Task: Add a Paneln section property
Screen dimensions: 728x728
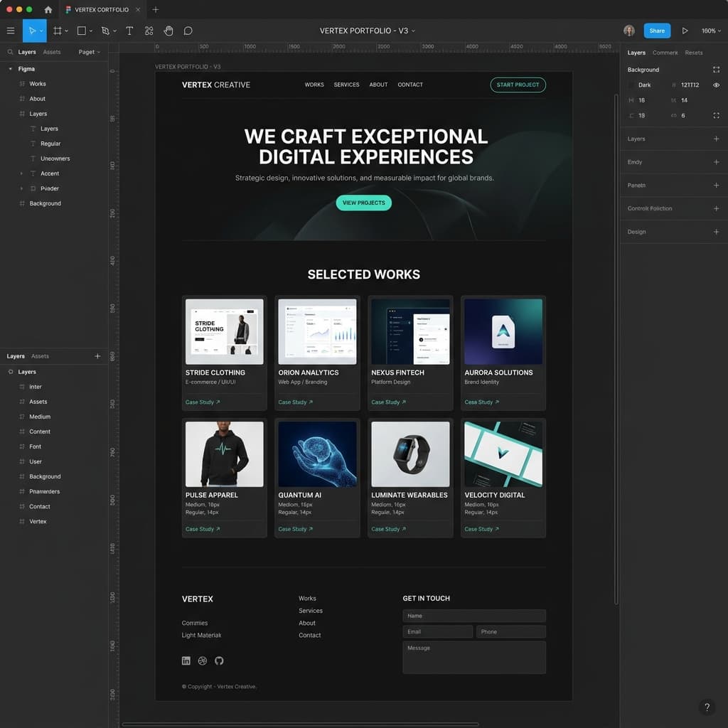Action: (717, 186)
